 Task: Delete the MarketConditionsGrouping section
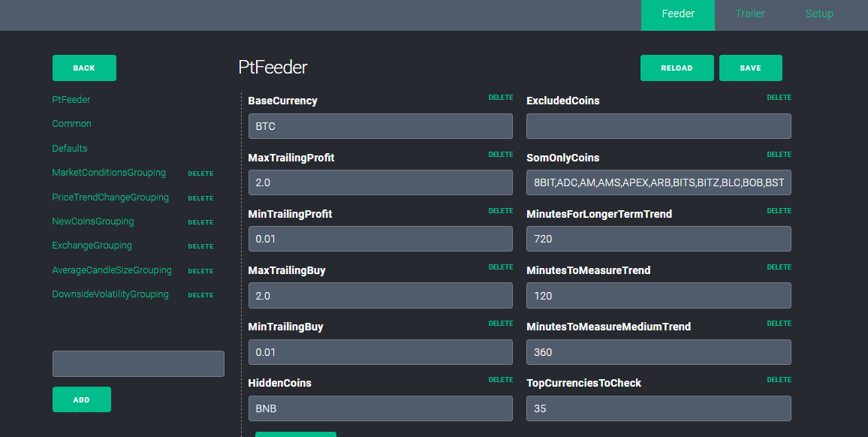201,173
